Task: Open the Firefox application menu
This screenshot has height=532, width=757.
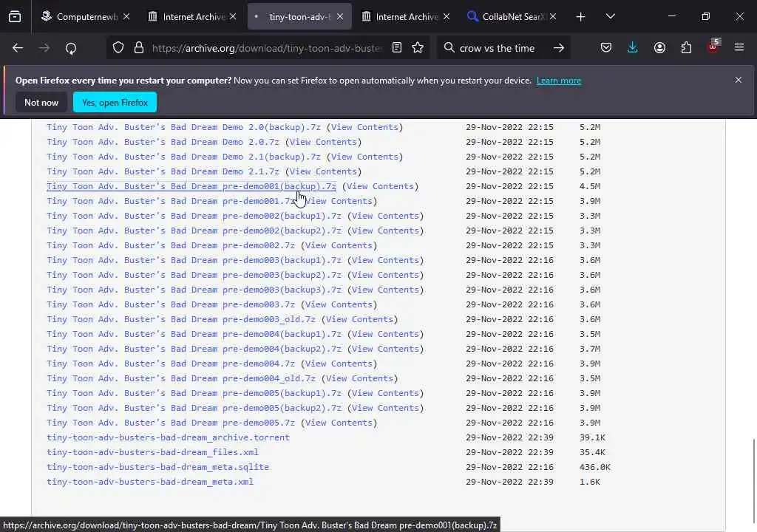Action: pos(739,48)
